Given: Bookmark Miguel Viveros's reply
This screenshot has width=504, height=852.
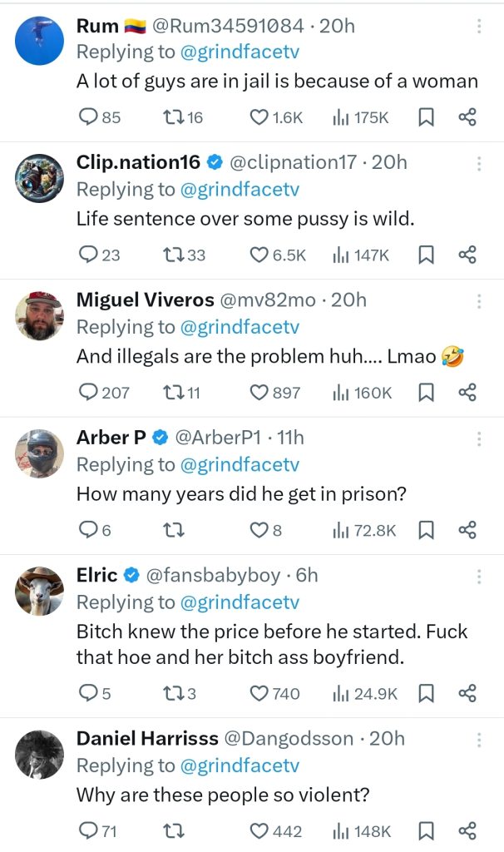Looking at the screenshot, I should pyautogui.click(x=426, y=393).
